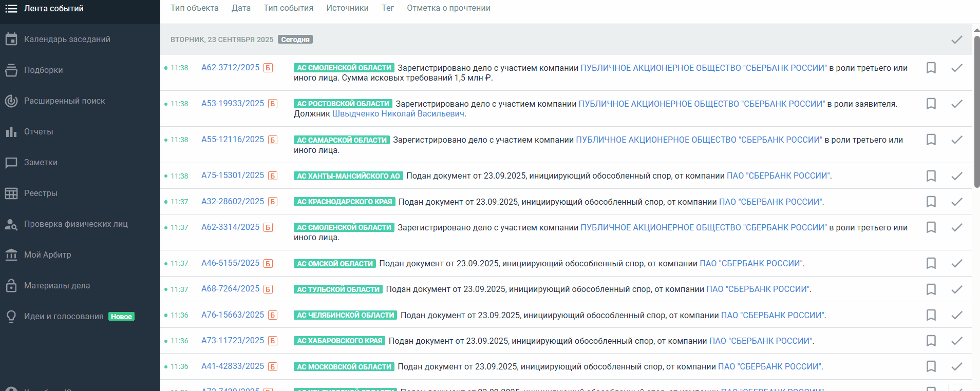The image size is (980, 391).
Task: Open the Материалы дела lock icon
Action: click(11, 286)
